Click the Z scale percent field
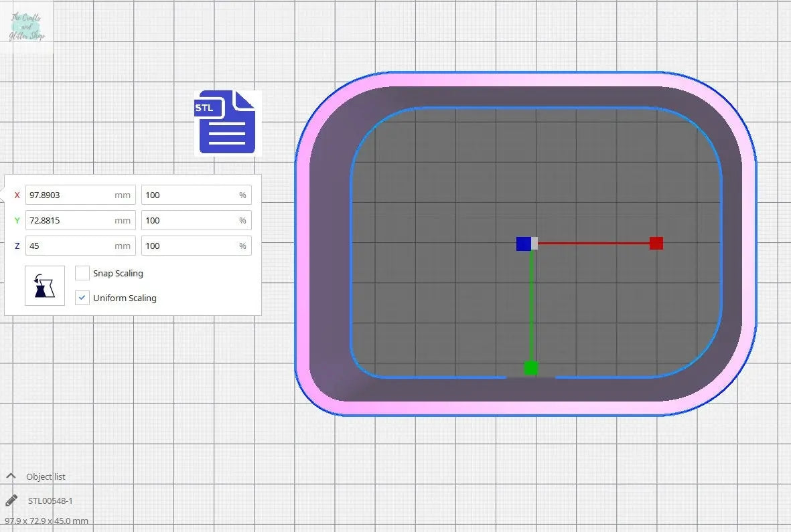This screenshot has height=532, width=791. tap(190, 246)
